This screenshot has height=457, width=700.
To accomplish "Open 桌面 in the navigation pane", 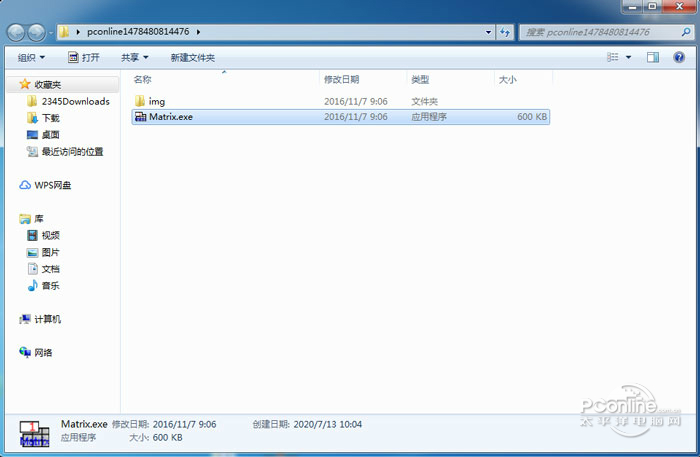I will coord(50,135).
